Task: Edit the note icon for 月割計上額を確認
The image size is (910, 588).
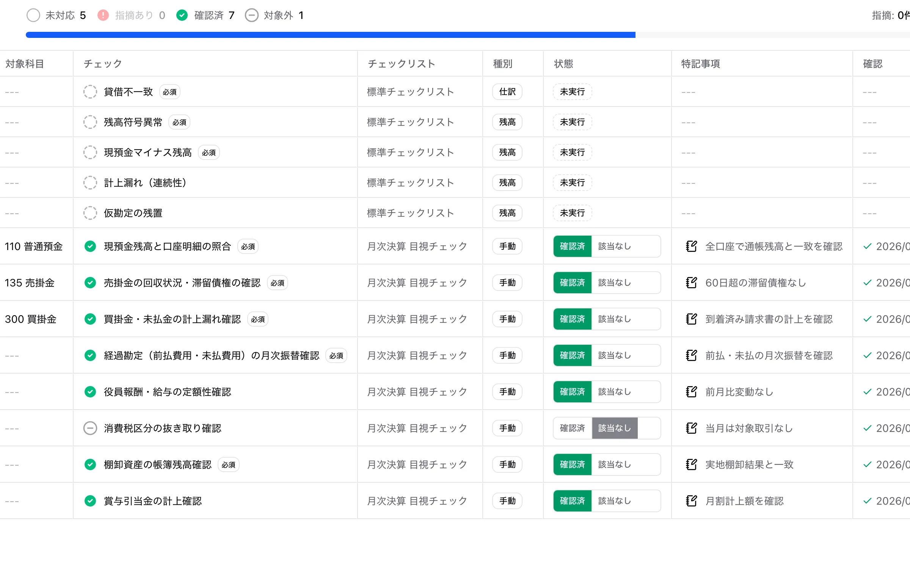Action: [x=692, y=500]
